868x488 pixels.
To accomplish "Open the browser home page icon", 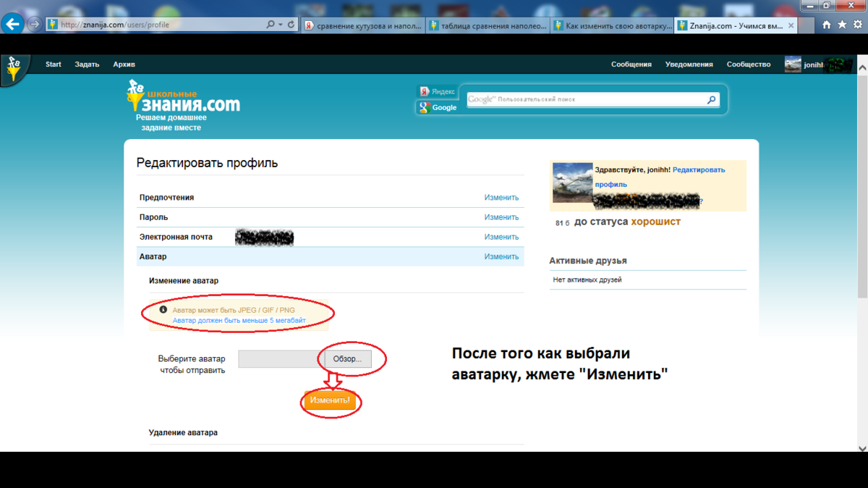I will click(827, 25).
